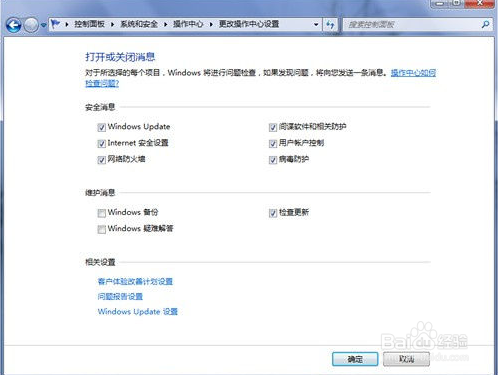Screen dimensions: 498x375
Task: Expand the arrow after 控制面板 breadcrumb
Action: tap(112, 24)
